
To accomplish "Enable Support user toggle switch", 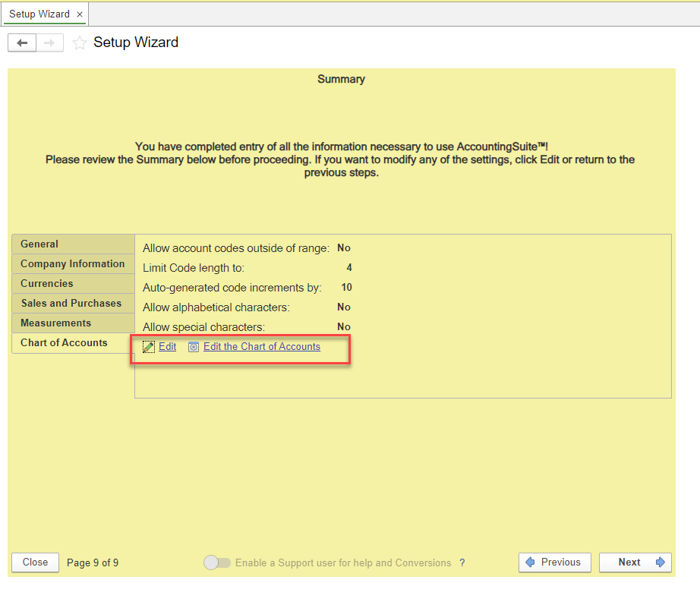I will (217, 562).
